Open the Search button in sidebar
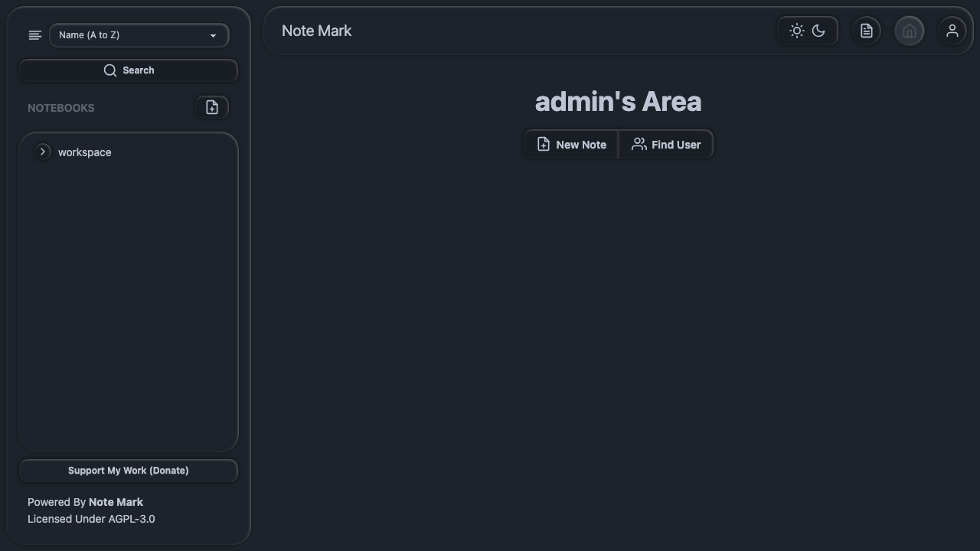Viewport: 980px width, 551px height. (129, 70)
